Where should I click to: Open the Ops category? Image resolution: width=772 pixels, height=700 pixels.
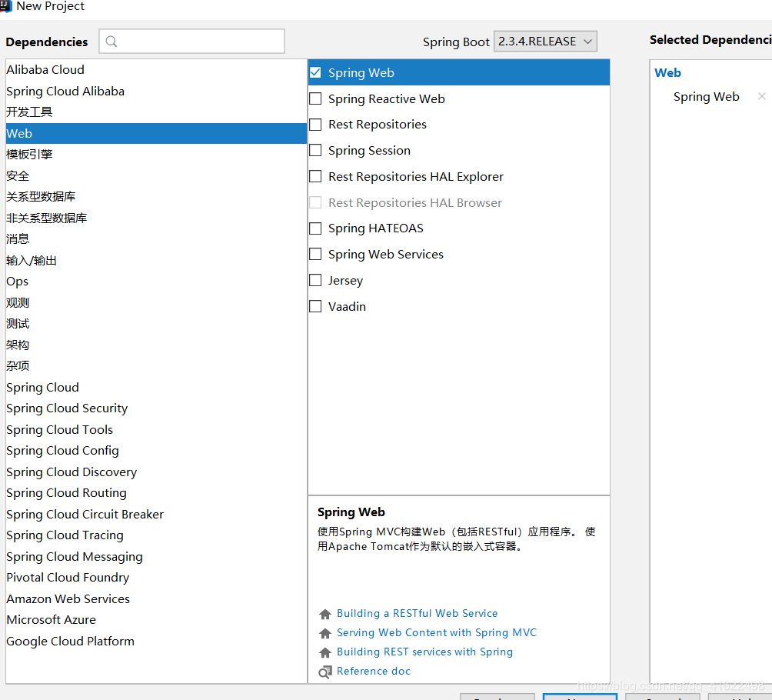pos(156,282)
